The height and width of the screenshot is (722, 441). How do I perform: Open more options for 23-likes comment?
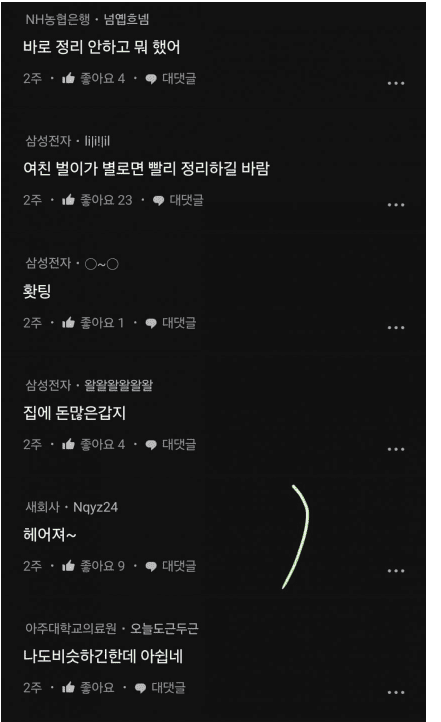(396, 204)
